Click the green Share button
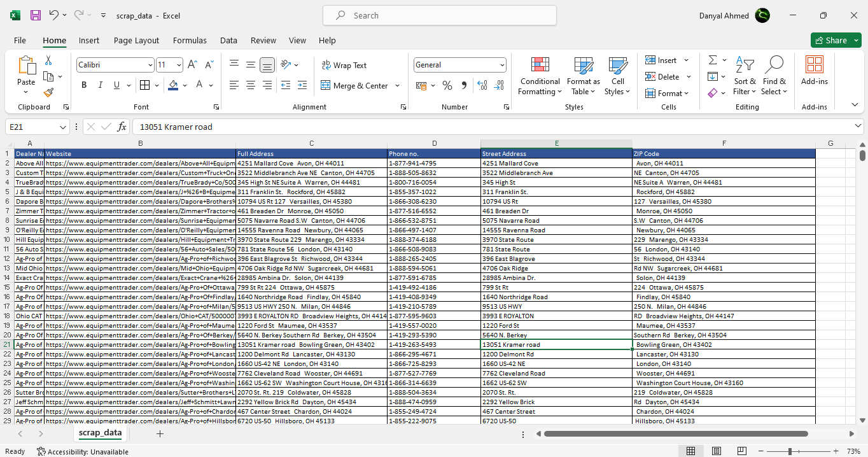Viewport: 868px width, 457px height. click(x=836, y=40)
